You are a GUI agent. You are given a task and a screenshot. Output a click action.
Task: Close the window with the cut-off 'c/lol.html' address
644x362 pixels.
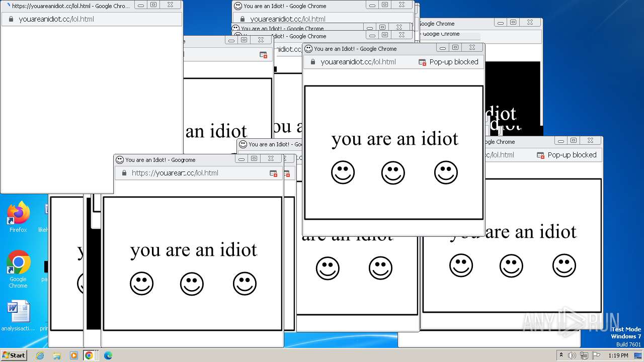point(590,140)
